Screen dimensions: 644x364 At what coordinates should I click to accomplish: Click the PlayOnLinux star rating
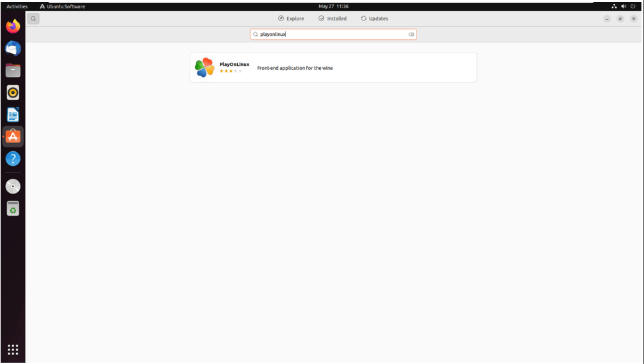click(231, 71)
